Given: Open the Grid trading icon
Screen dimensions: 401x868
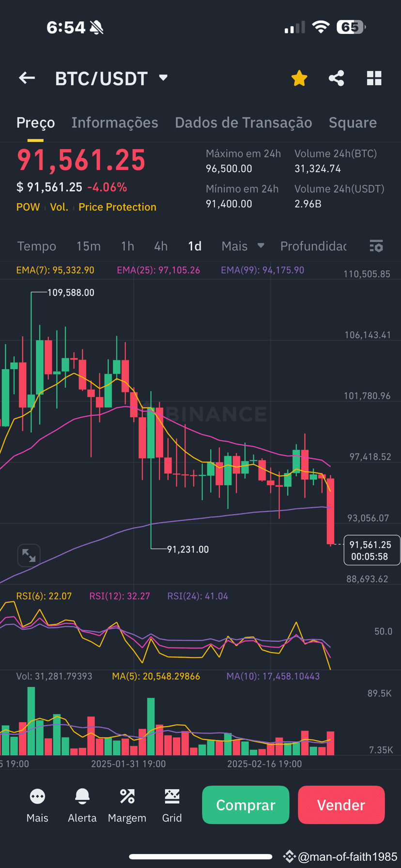Looking at the screenshot, I should pyautogui.click(x=172, y=806).
